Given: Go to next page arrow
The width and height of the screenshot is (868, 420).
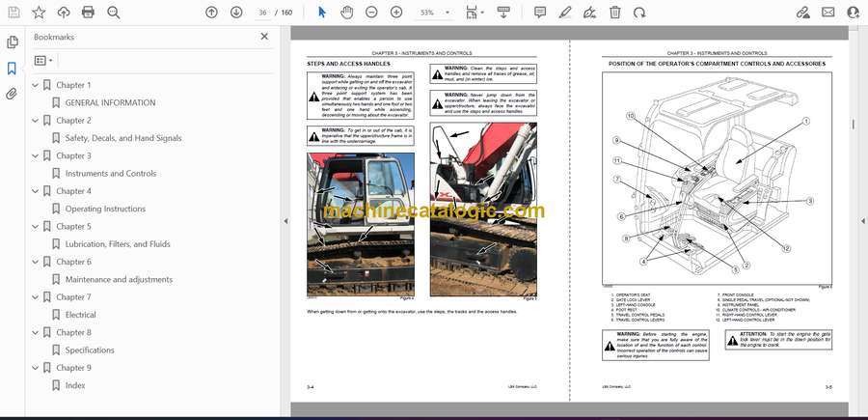Looking at the screenshot, I should [236, 13].
